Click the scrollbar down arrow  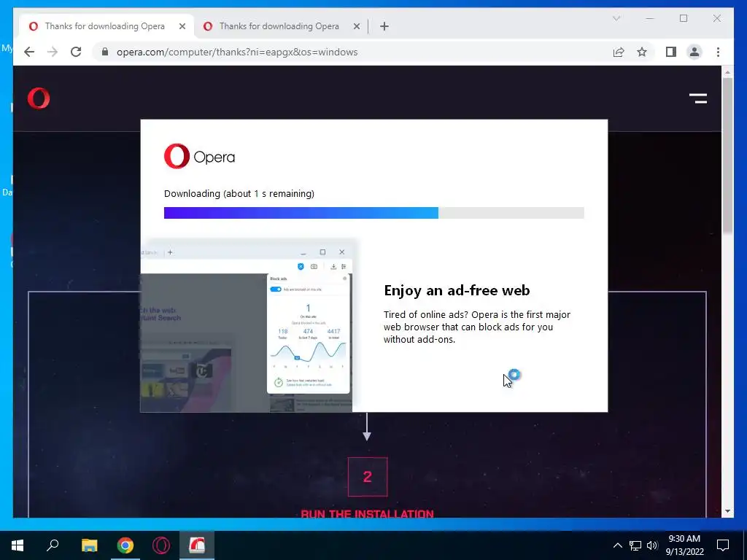(x=727, y=511)
